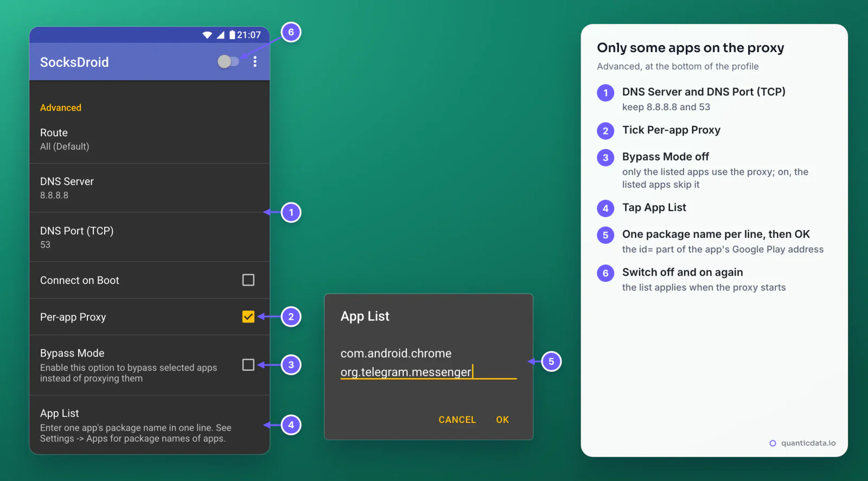Tap the cellular signal icon
Viewport: 868px width, 481px height.
pyautogui.click(x=220, y=35)
